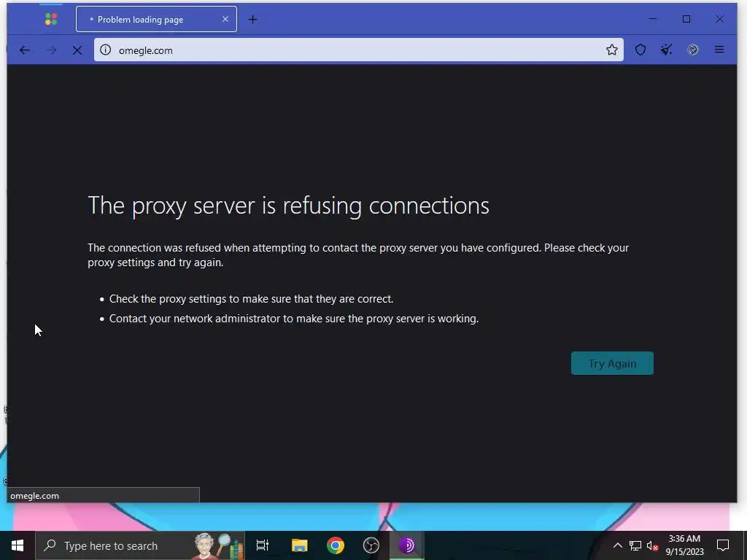Open the Windows Start menu
The height and width of the screenshot is (560, 747).
18,545
